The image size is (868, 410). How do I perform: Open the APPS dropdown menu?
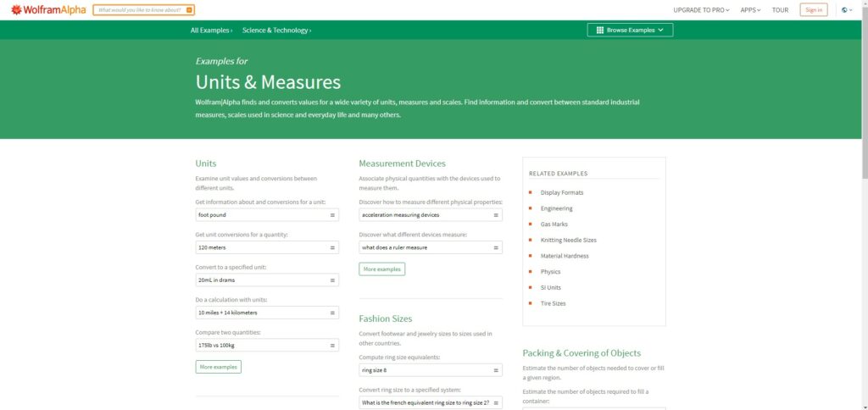[x=751, y=10]
